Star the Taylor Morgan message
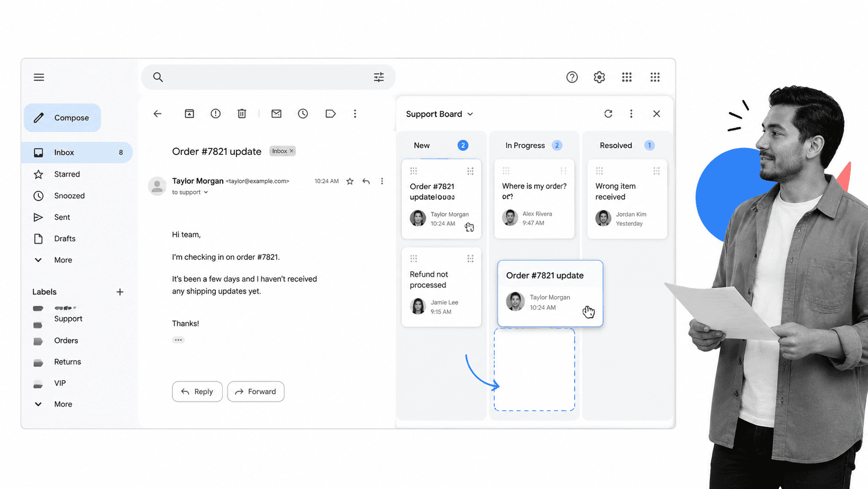 [350, 181]
